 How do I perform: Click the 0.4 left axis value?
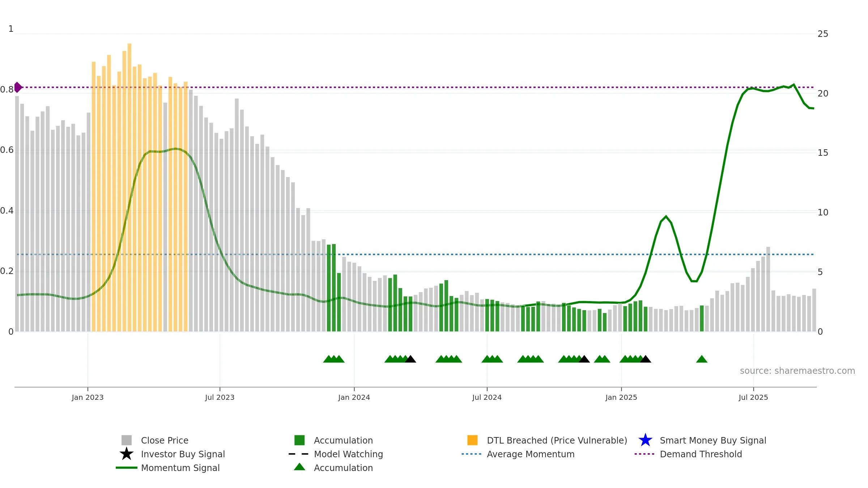7,211
